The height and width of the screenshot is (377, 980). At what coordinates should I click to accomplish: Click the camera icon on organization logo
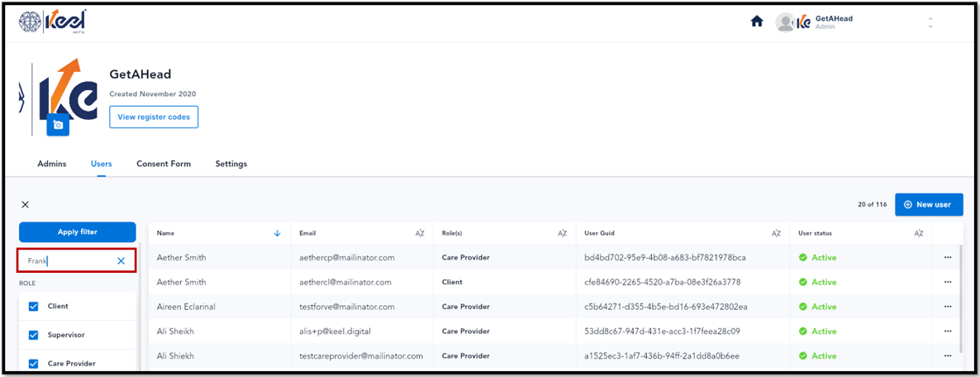point(58,125)
